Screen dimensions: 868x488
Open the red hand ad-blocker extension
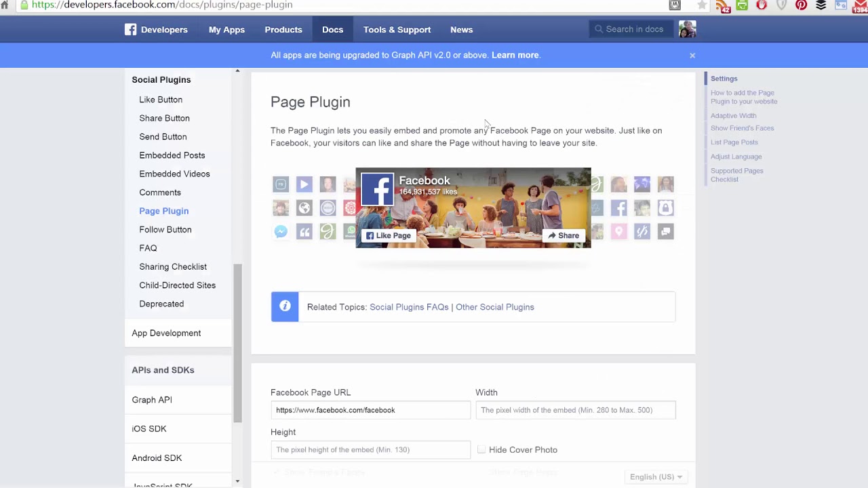[x=762, y=5]
